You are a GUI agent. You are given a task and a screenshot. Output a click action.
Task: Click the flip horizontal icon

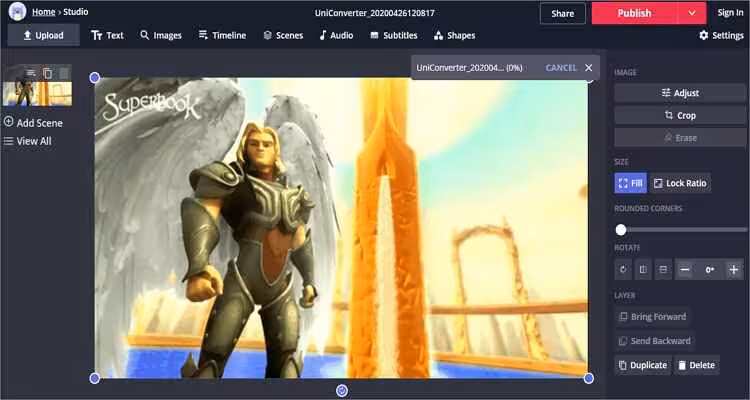(643, 270)
